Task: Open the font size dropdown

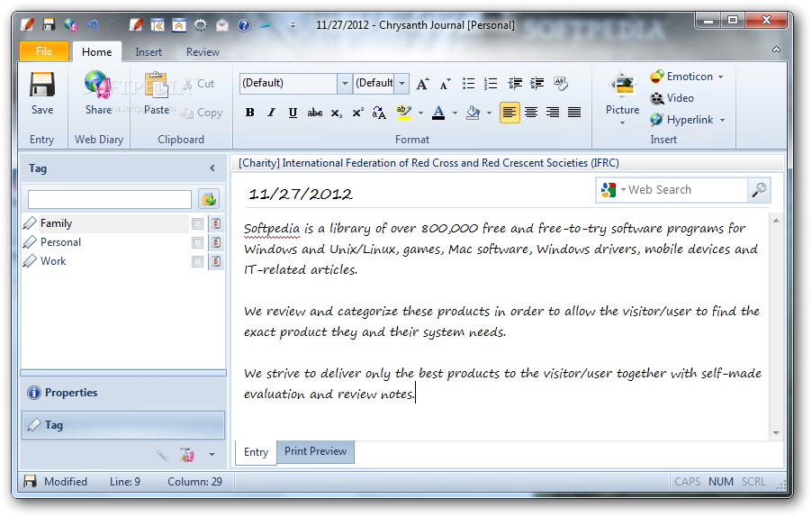Action: point(401,84)
